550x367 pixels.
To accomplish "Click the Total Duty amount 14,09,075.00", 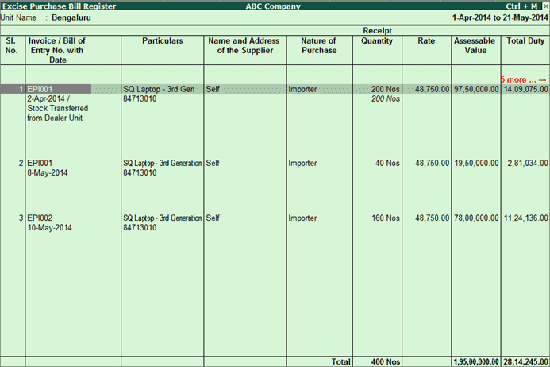I will point(526,89).
